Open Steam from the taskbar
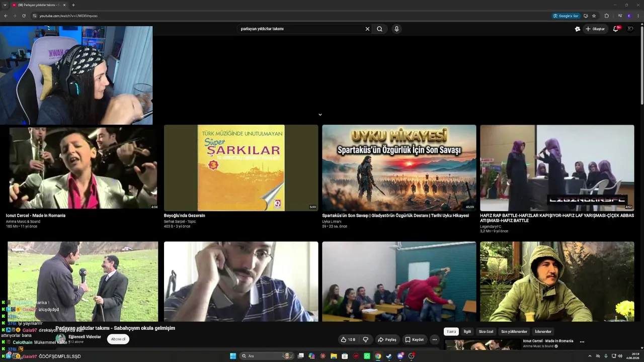Screen dimensions: 644x362 click(389, 356)
